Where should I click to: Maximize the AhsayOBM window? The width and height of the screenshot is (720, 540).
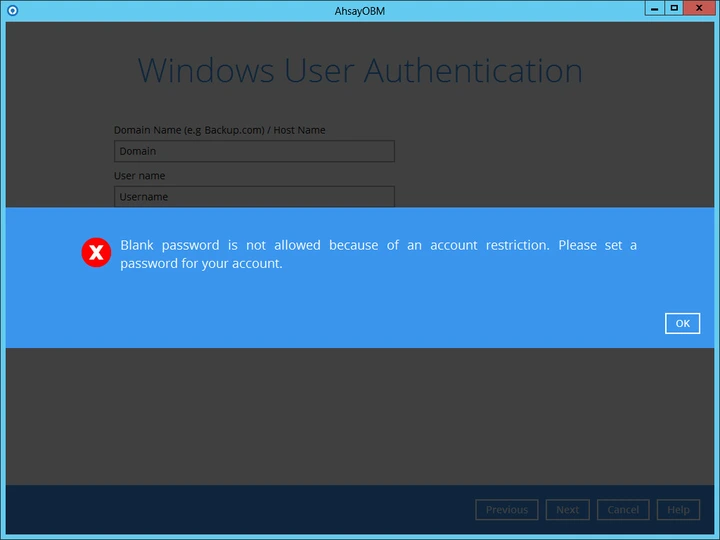click(x=674, y=7)
